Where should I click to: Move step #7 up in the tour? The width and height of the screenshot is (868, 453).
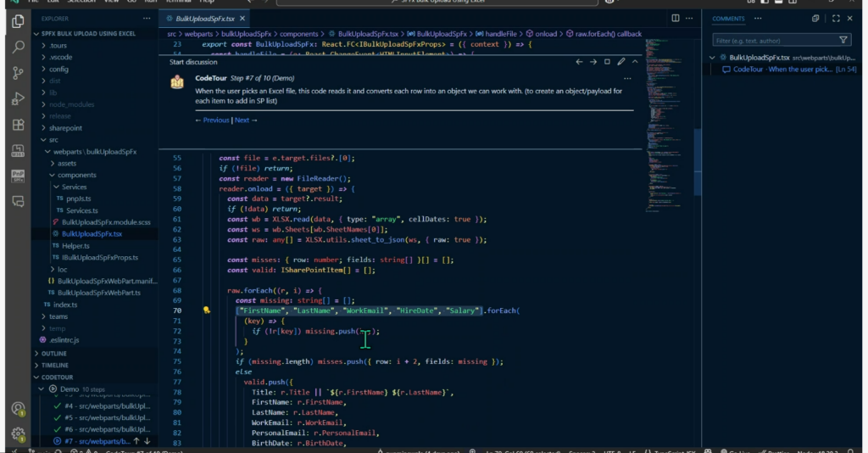pyautogui.click(x=136, y=441)
